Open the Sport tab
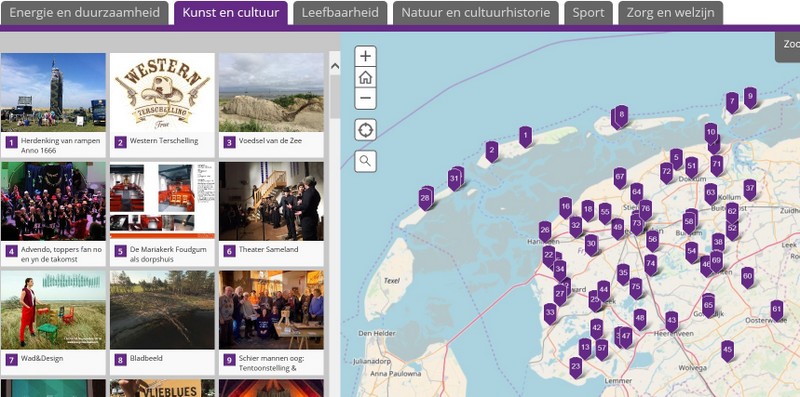This screenshot has height=397, width=800. coord(588,13)
